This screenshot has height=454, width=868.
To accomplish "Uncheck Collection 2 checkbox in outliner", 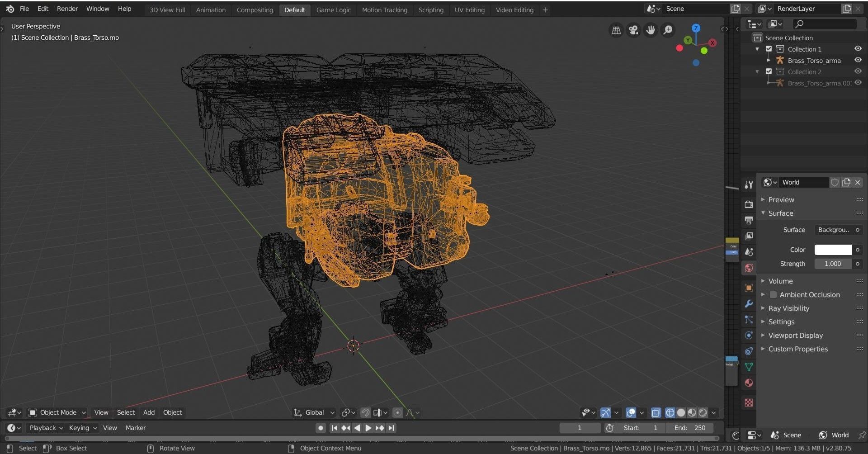I will pyautogui.click(x=769, y=71).
